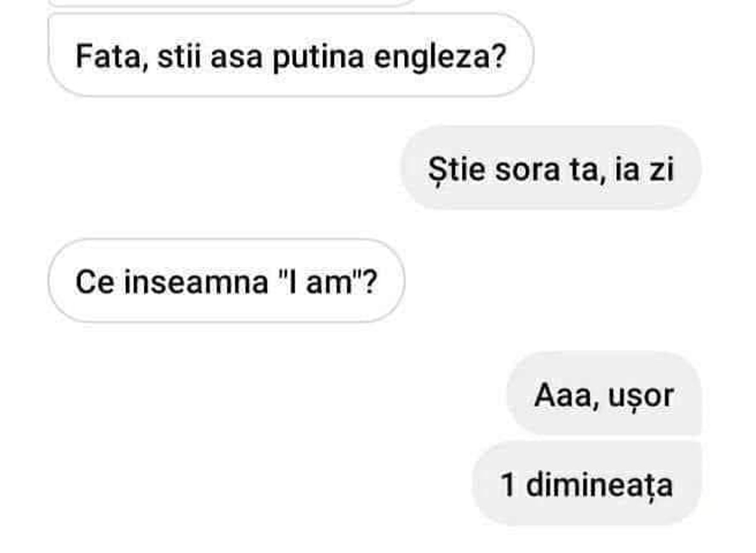Tap the word "putina" in the received message

318,57
